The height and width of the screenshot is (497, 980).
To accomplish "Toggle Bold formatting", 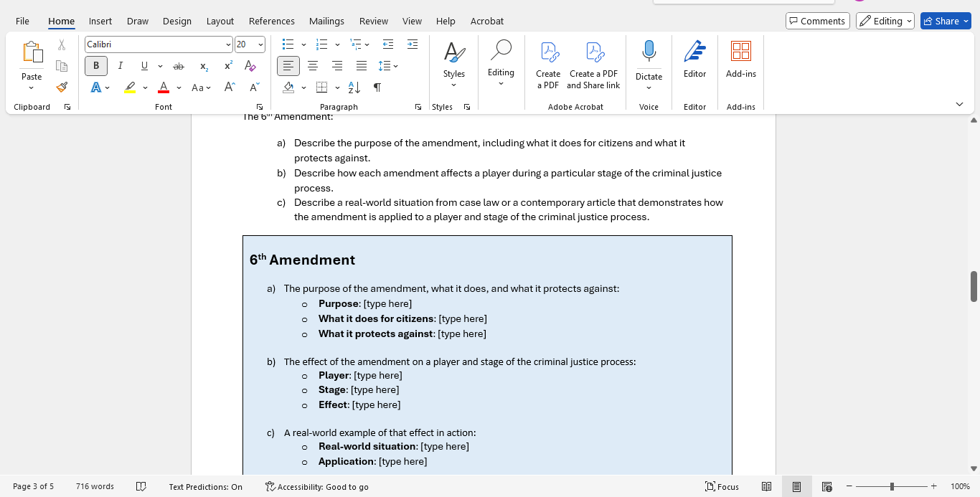I will pyautogui.click(x=96, y=66).
